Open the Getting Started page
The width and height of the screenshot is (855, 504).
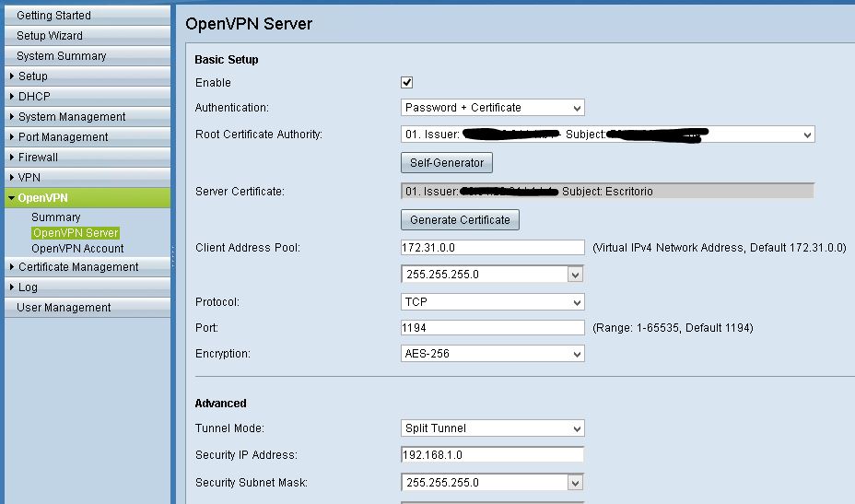pos(88,16)
